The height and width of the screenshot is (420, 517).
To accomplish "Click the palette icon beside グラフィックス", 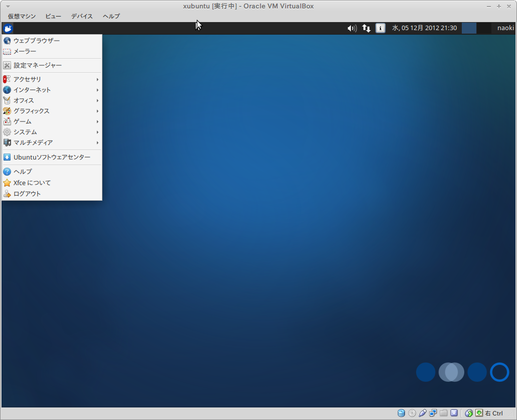I will point(7,111).
